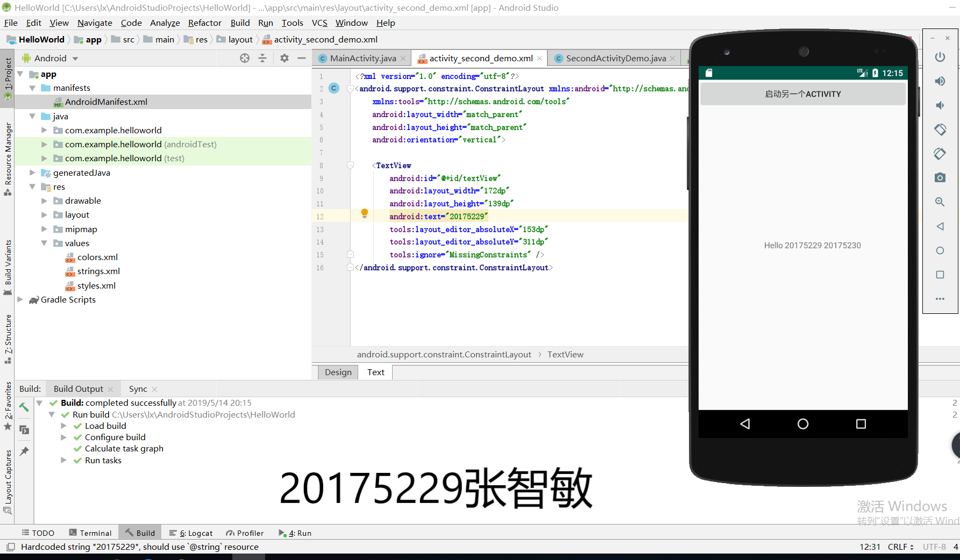Tap the Android back button on phone screen
This screenshot has height=560, width=960.
745,424
